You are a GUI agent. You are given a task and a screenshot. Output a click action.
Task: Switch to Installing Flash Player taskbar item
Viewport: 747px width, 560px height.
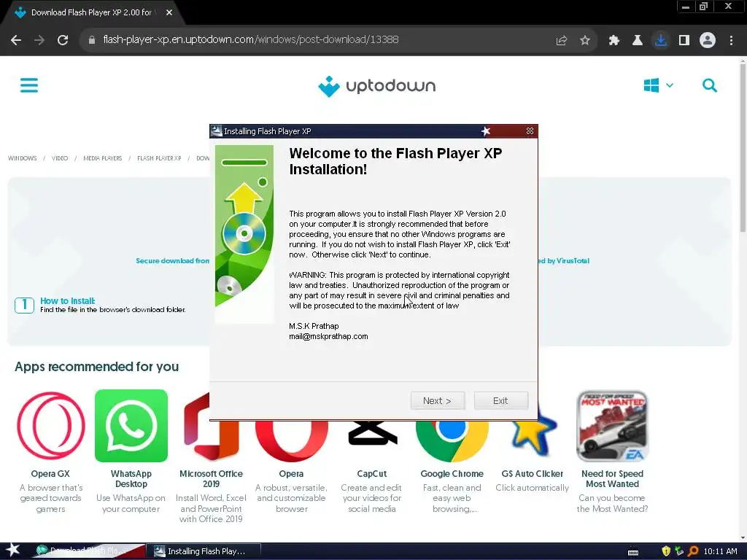[203, 551]
